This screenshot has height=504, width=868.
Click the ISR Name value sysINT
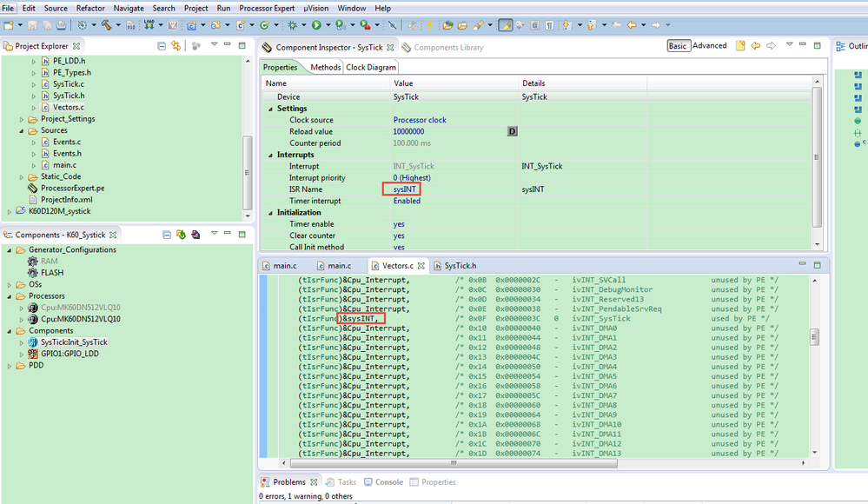pyautogui.click(x=405, y=189)
